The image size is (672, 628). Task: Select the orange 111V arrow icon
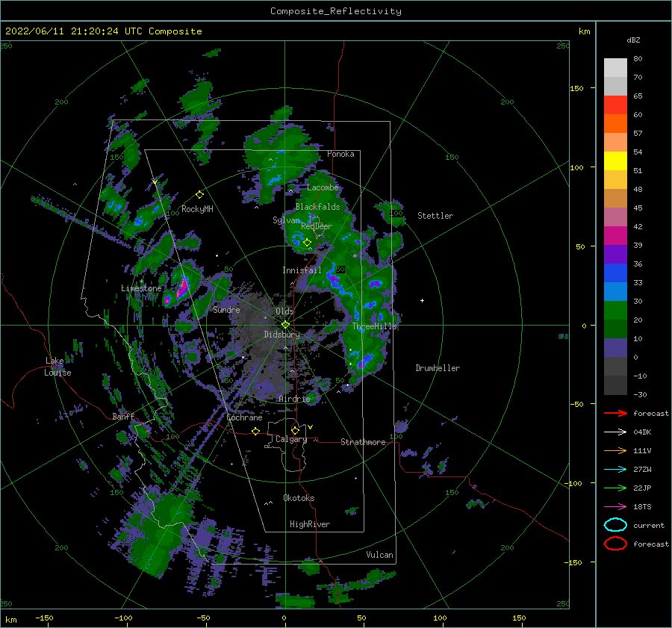(615, 450)
